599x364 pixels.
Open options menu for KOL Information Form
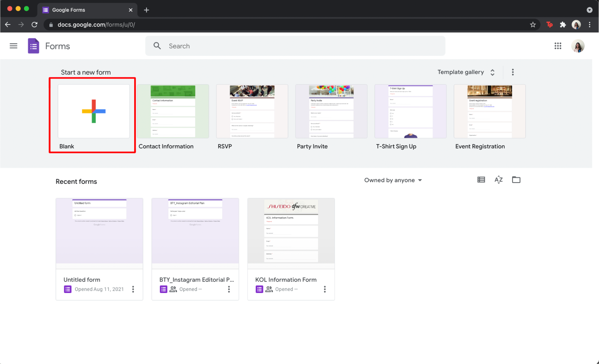(x=325, y=289)
